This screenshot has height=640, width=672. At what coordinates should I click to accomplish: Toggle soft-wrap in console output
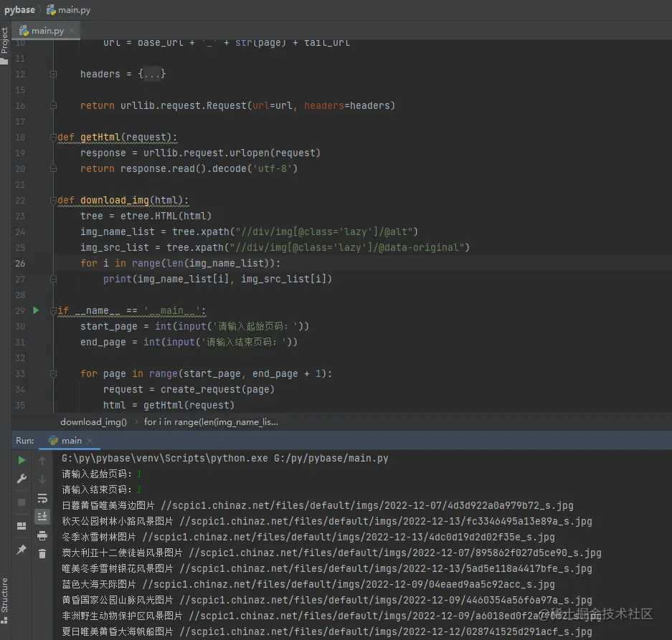pos(42,498)
